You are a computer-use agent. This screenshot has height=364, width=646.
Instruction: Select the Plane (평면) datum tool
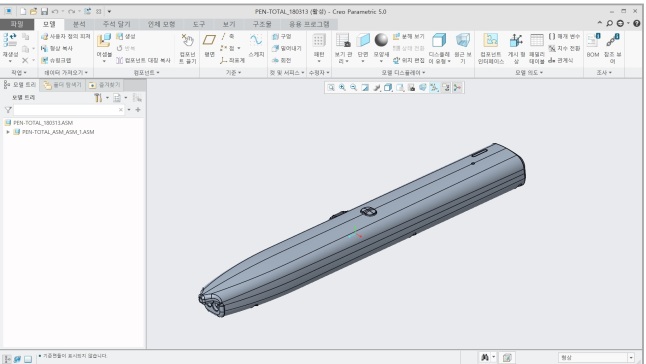pyautogui.click(x=209, y=40)
